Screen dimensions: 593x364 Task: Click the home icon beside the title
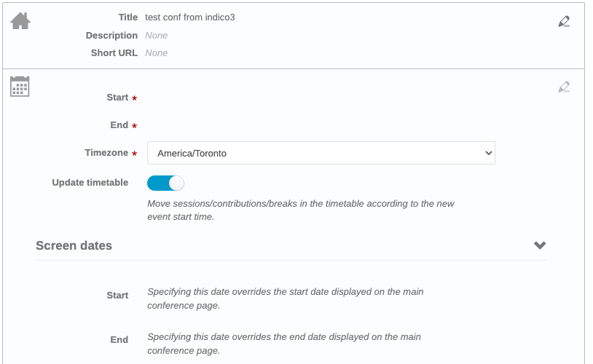point(20,21)
